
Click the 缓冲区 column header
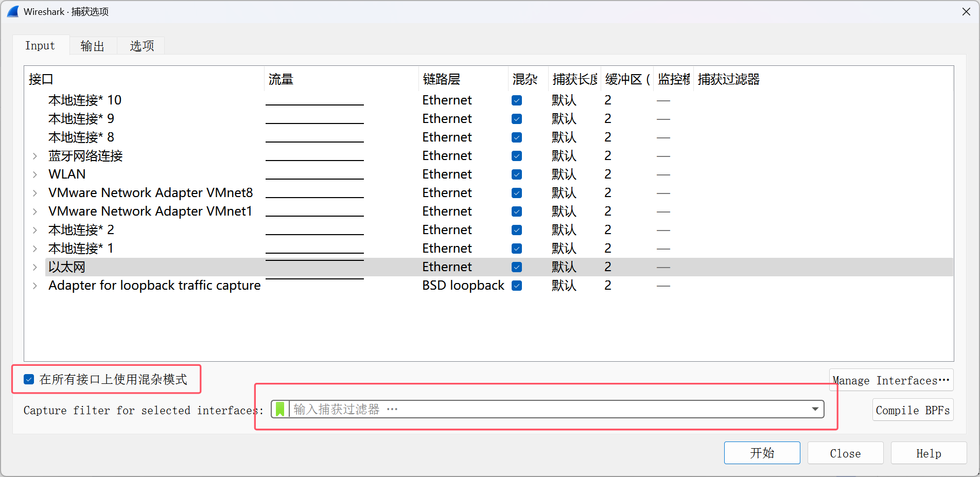click(x=627, y=79)
